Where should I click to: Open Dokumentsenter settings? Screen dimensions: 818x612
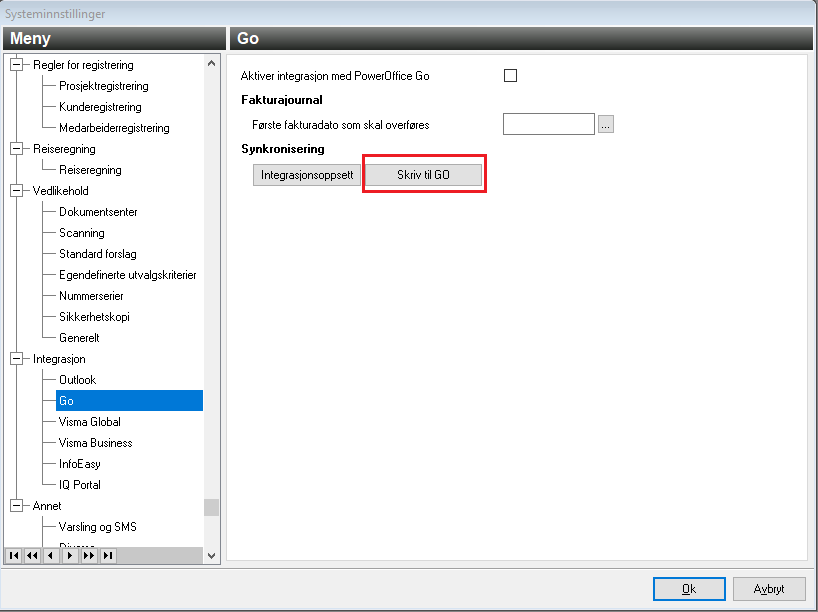point(98,212)
